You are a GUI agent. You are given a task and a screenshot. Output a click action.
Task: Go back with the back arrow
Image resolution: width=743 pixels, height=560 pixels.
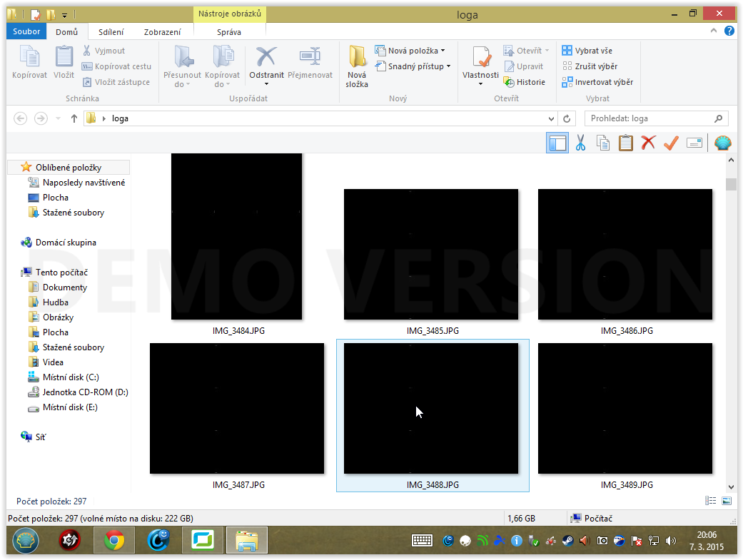[x=21, y=118]
